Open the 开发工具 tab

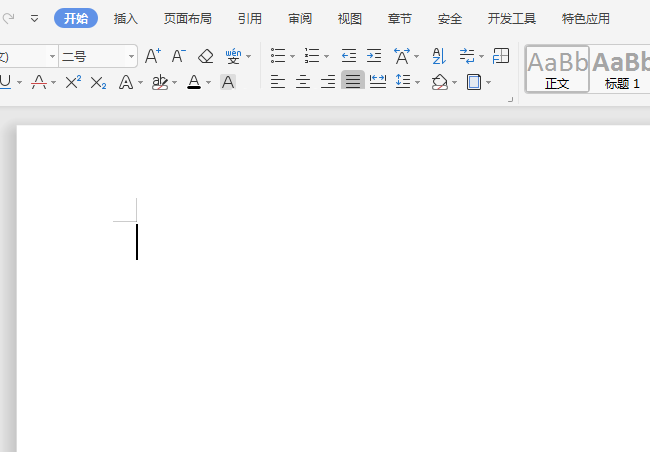[512, 19]
